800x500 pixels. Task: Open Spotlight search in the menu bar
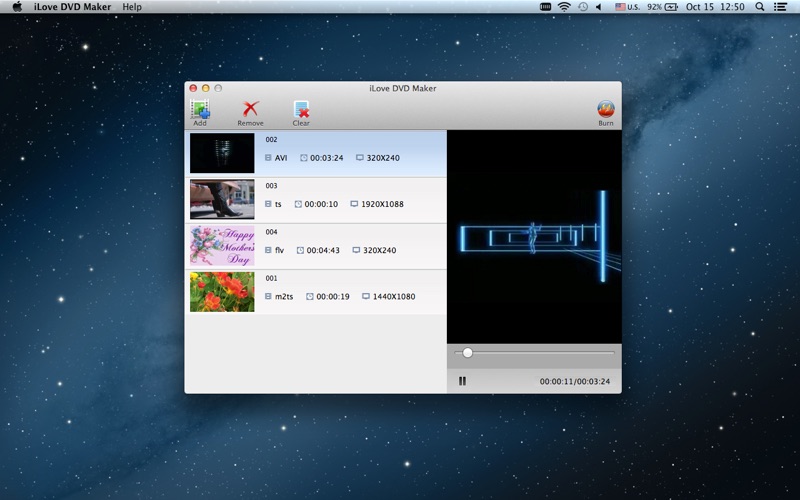click(760, 7)
